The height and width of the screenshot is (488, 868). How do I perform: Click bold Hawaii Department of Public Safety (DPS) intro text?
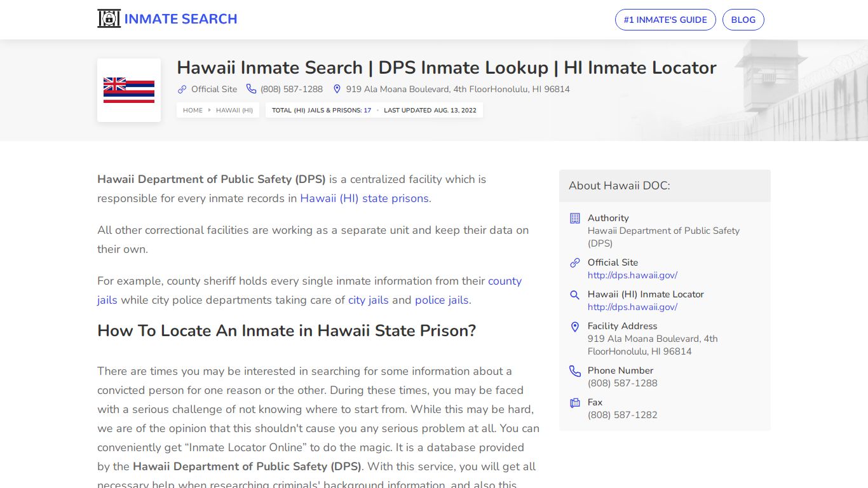click(212, 179)
